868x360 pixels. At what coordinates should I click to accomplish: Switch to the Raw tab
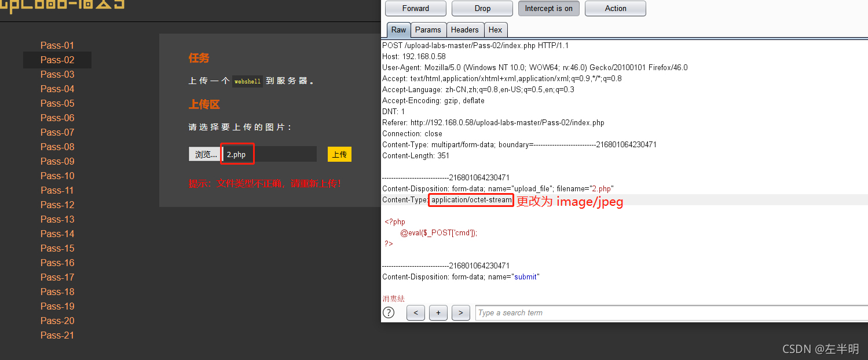tap(398, 30)
